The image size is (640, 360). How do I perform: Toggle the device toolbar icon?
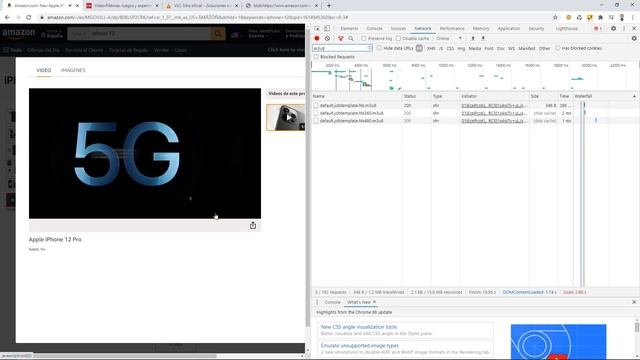[x=327, y=28]
